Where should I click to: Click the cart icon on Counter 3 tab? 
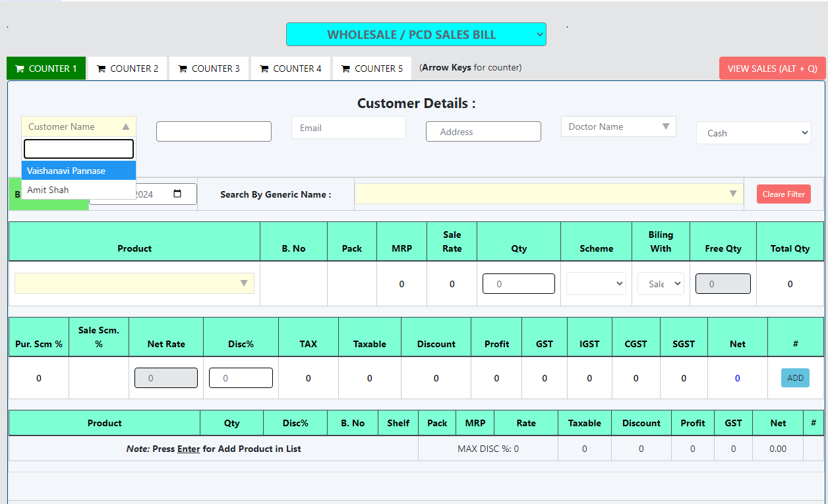pyautogui.click(x=183, y=69)
